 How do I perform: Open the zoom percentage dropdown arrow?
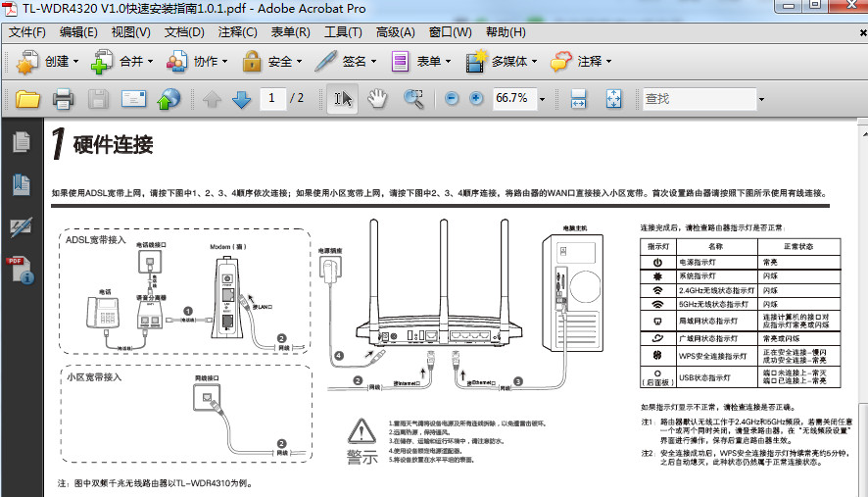coord(542,99)
